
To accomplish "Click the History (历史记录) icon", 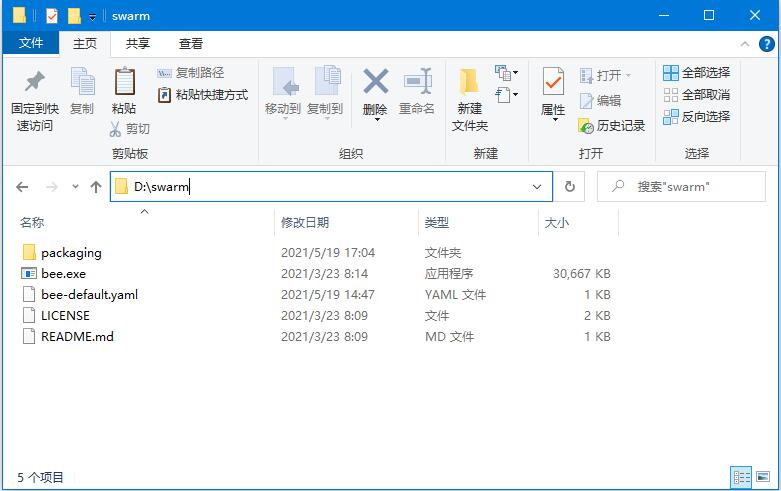I will [587, 126].
